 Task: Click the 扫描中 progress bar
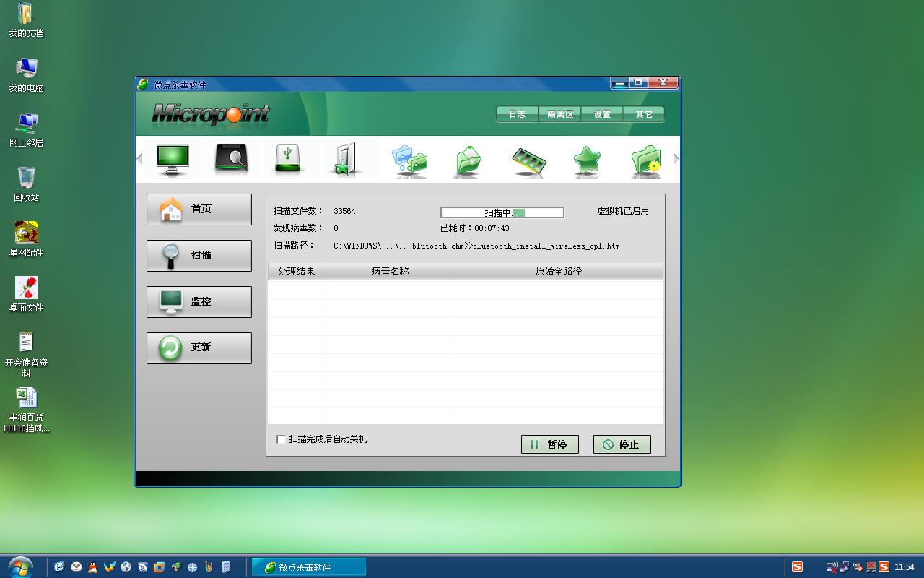pos(502,212)
